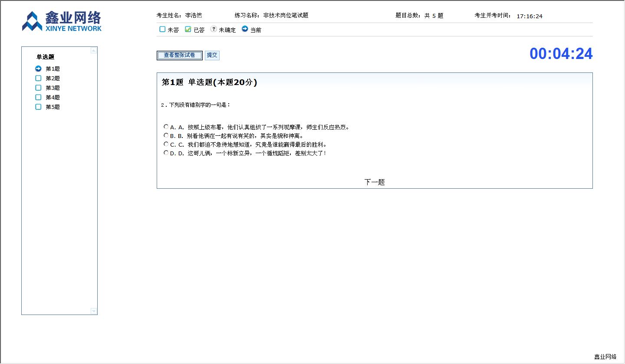This screenshot has height=364, width=625.
Task: Choose option B about 貌和神离
Action: pyautogui.click(x=166, y=135)
